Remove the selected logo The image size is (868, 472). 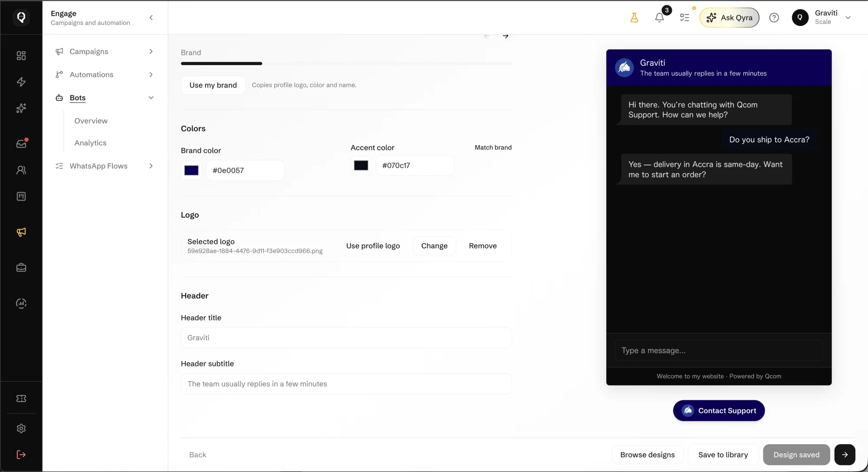tap(483, 246)
